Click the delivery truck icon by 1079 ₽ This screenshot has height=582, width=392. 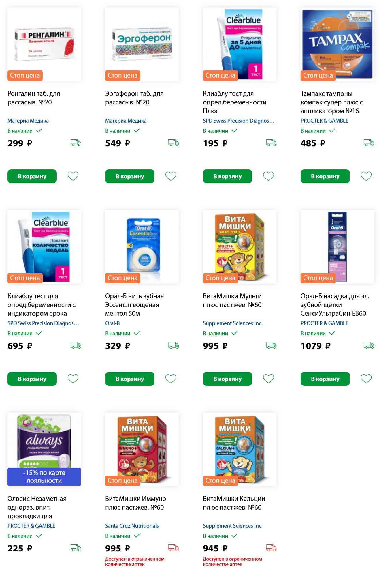369,345
